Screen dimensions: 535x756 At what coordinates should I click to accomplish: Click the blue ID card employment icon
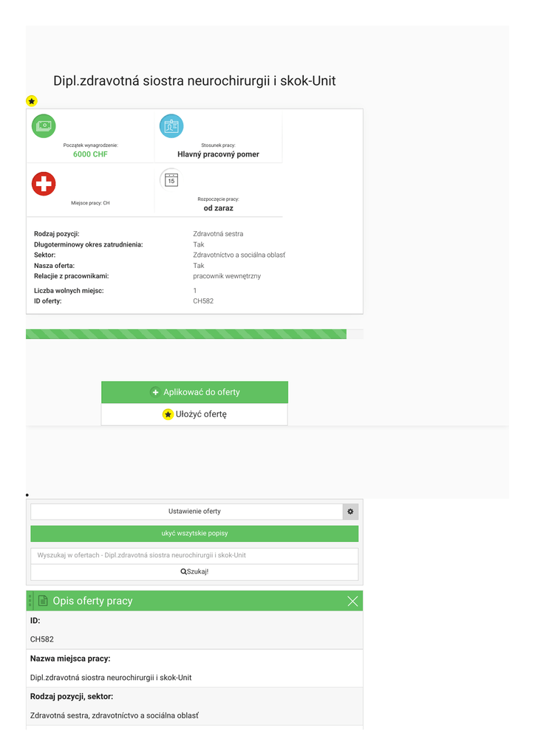171,126
